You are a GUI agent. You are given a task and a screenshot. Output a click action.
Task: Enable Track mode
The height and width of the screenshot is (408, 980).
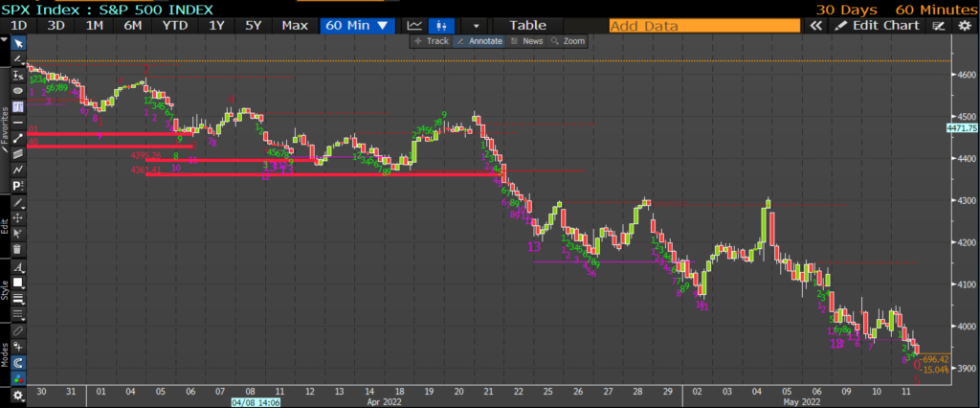point(432,40)
